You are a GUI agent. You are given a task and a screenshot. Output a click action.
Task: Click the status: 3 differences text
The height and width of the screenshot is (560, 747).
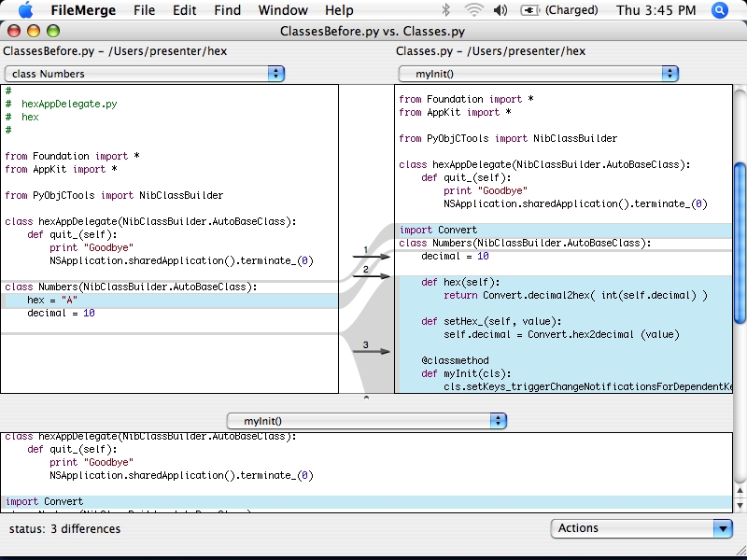[64, 528]
